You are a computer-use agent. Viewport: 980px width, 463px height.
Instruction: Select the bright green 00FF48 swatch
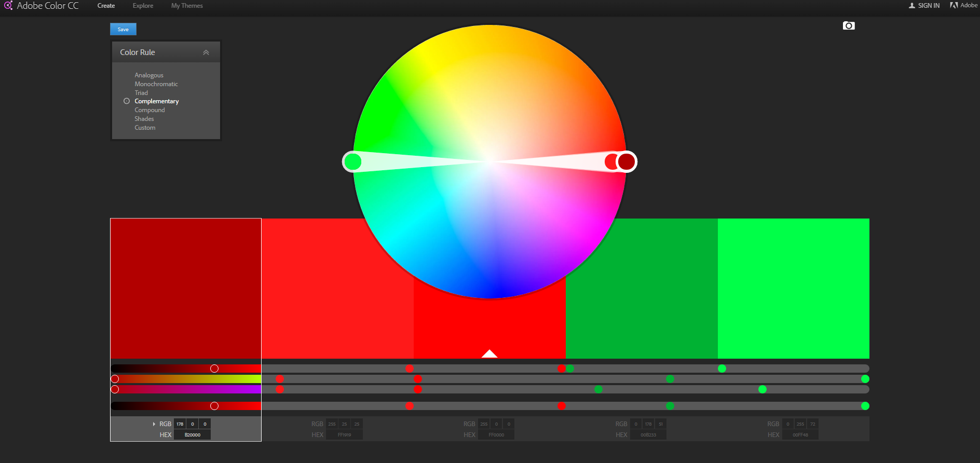click(794, 289)
